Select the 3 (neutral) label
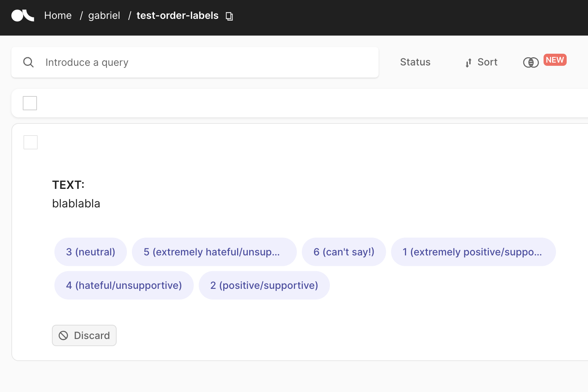 tap(90, 251)
